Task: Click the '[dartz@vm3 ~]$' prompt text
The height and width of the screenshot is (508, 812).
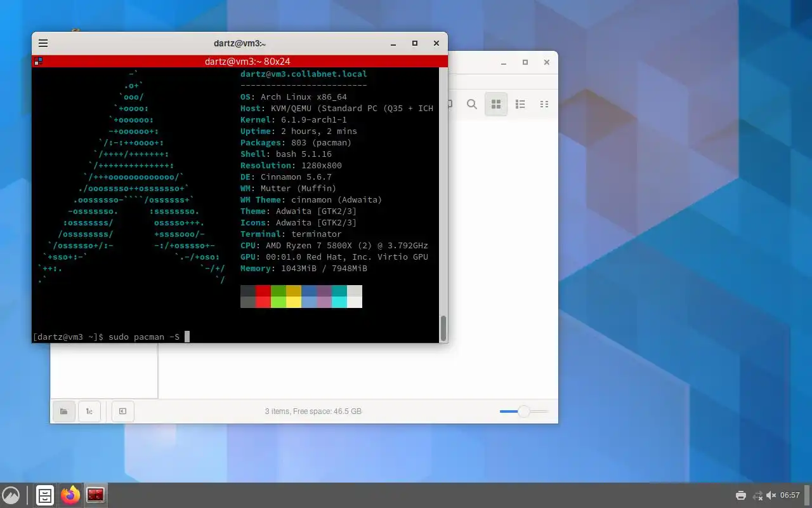Action: click(x=68, y=337)
